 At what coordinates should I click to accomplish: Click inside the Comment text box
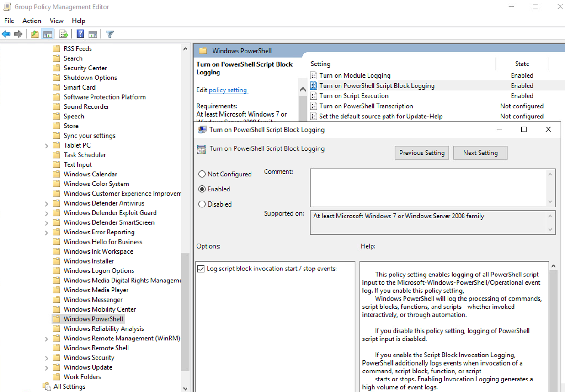tap(427, 187)
